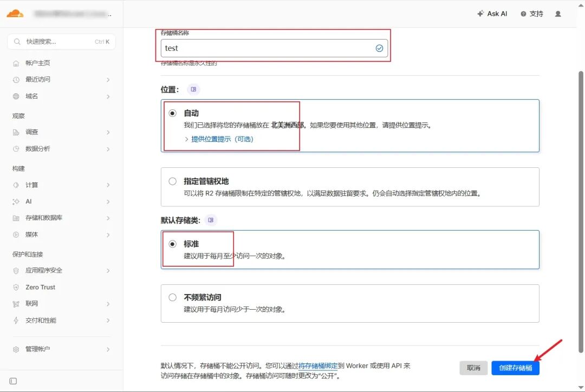Click the 存储和数据库 icon
The width and height of the screenshot is (585, 392).
pyautogui.click(x=16, y=218)
